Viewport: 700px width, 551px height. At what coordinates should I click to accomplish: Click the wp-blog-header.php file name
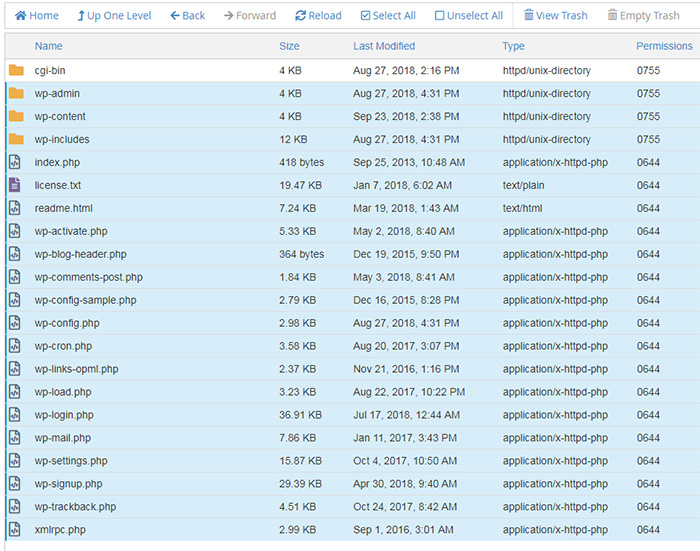point(81,255)
